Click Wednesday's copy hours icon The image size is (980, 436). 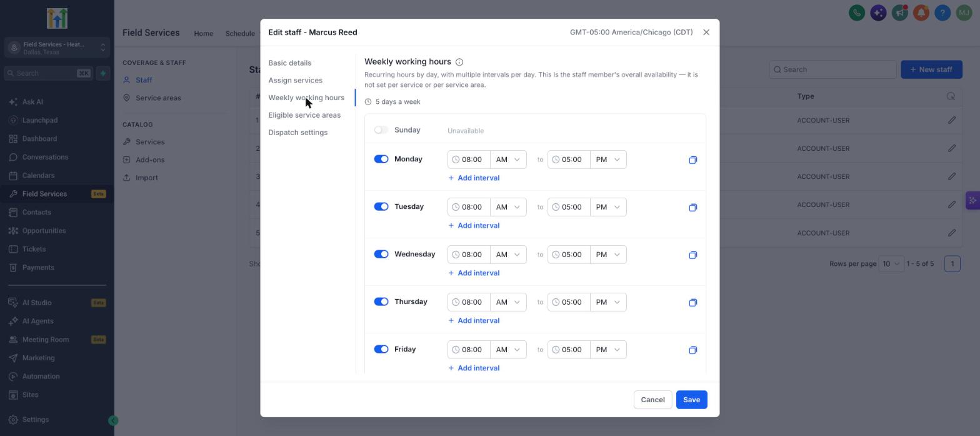click(692, 255)
